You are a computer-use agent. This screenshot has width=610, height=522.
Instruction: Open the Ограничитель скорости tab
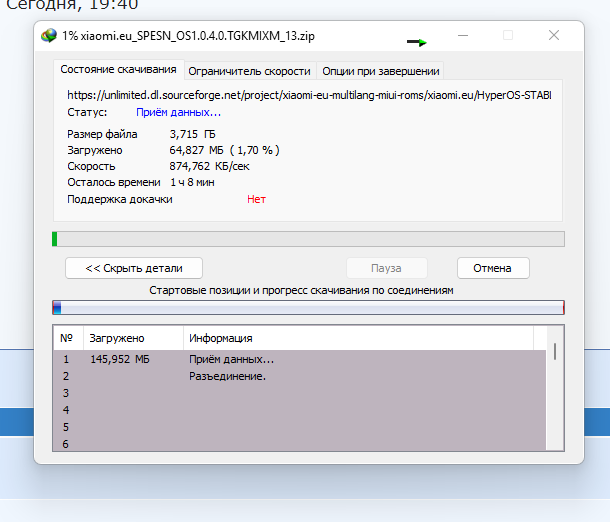coord(249,71)
